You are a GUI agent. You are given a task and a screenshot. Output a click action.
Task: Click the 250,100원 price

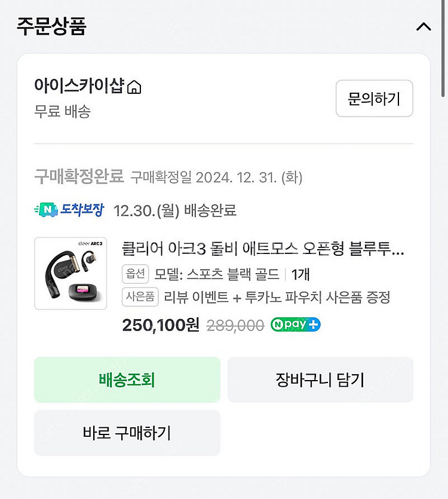pyautogui.click(x=161, y=324)
